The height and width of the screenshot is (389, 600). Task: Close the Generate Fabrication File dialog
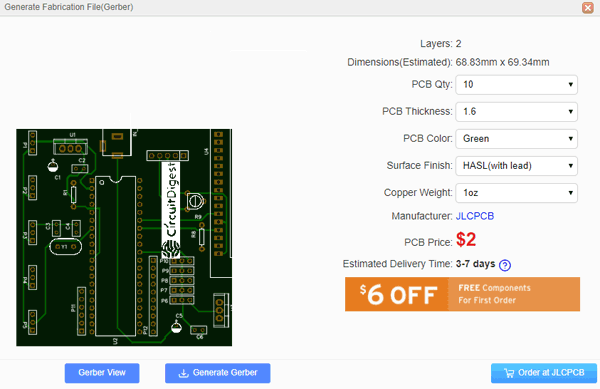(587, 7)
